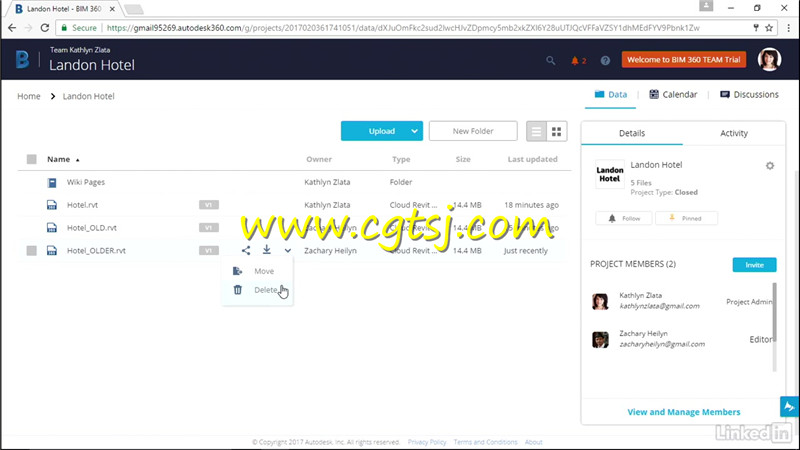
Task: Open Terms and Conditions footer link
Action: (485, 442)
